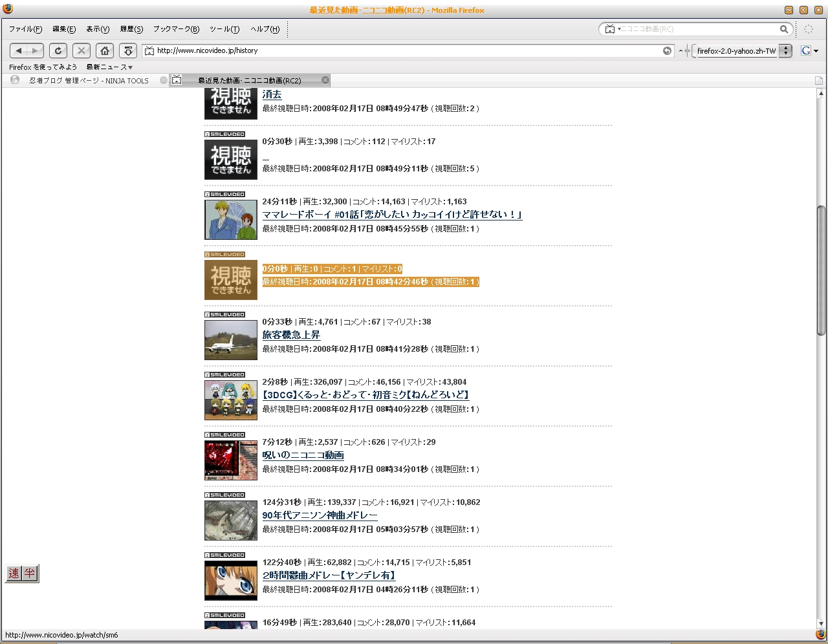Open the 消去 video link

[272, 94]
